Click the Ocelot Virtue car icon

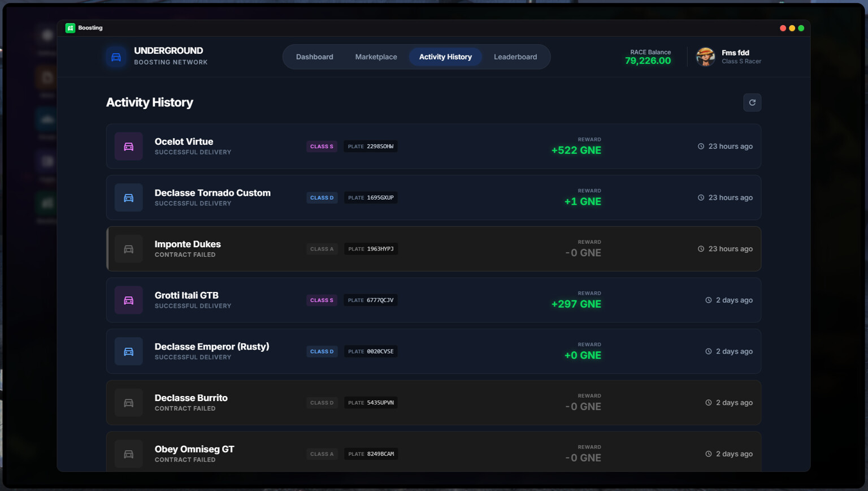click(x=129, y=147)
